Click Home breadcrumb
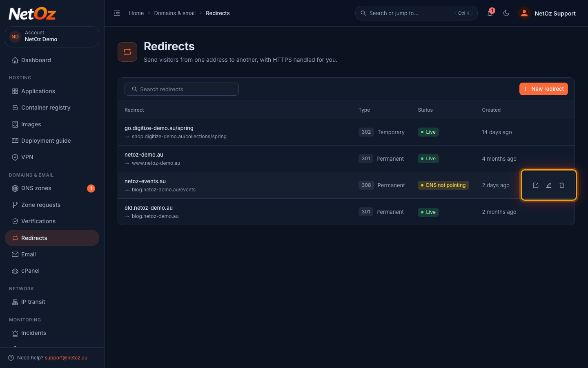Screen dimensions: 588x368 136,13
